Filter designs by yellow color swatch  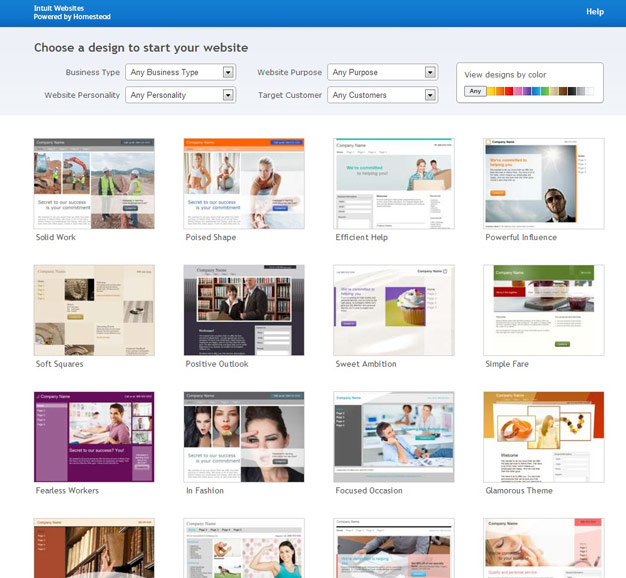click(x=491, y=91)
